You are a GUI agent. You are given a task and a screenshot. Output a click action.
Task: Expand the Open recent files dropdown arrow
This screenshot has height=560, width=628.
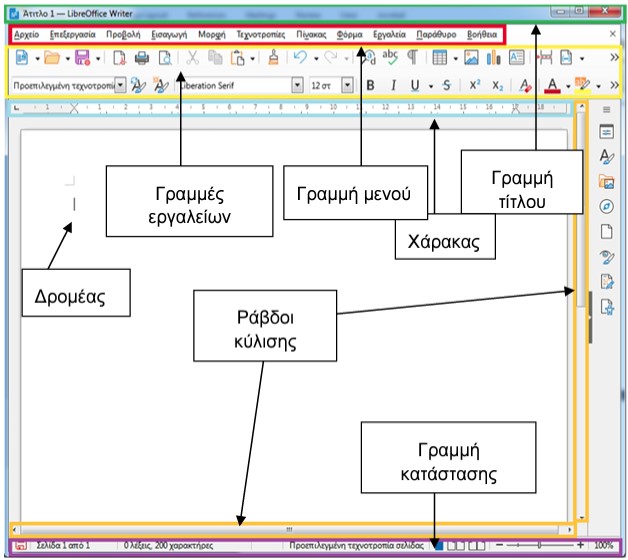(x=68, y=58)
